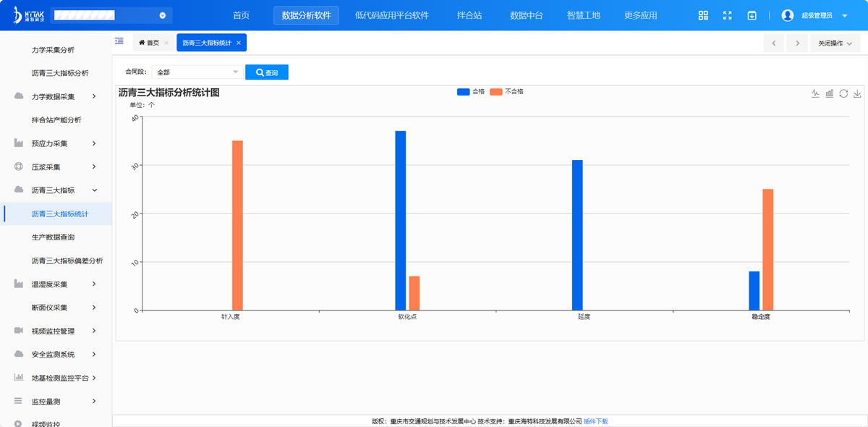The width and height of the screenshot is (868, 427).
Task: Collapse sidebar using the menu fold icon
Action: coord(119,41)
